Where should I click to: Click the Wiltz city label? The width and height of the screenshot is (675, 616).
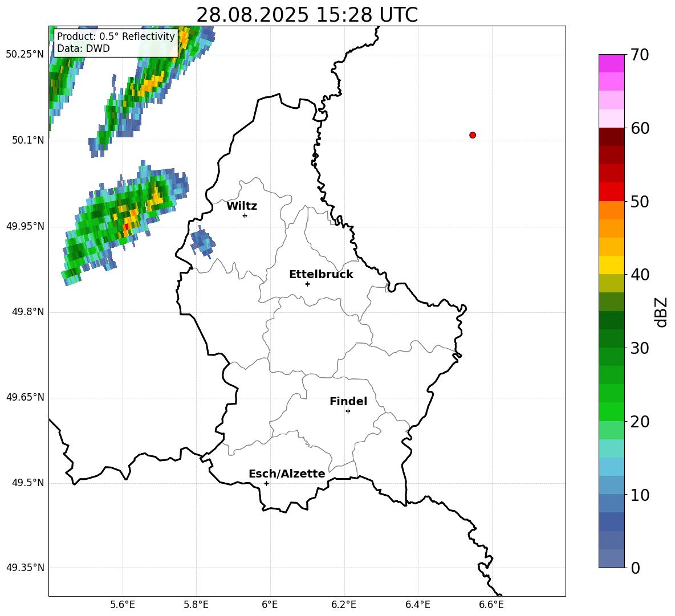(x=242, y=206)
